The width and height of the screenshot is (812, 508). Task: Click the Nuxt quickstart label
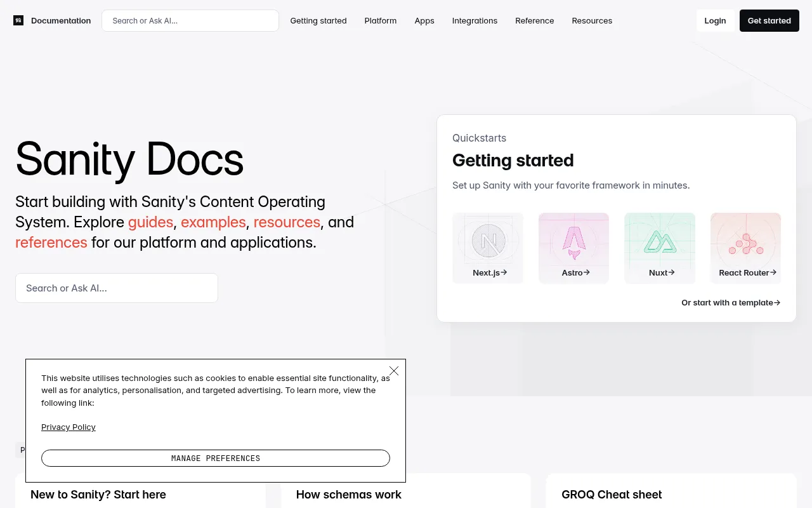(x=662, y=272)
